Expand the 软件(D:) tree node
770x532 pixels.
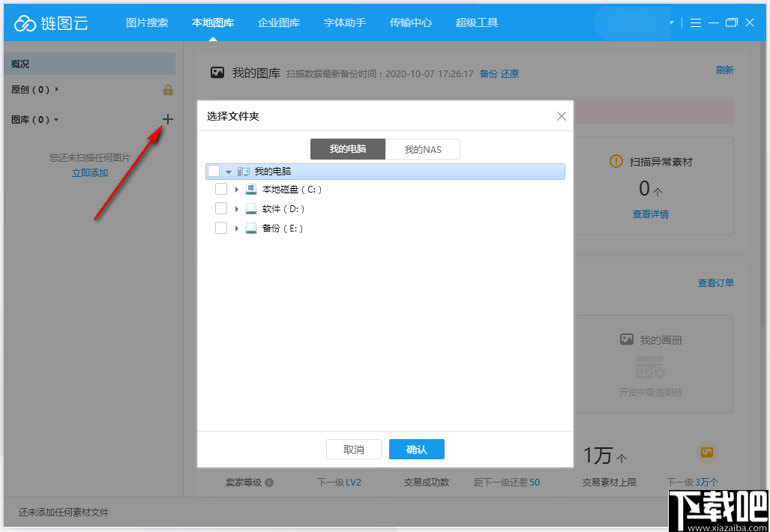click(237, 208)
